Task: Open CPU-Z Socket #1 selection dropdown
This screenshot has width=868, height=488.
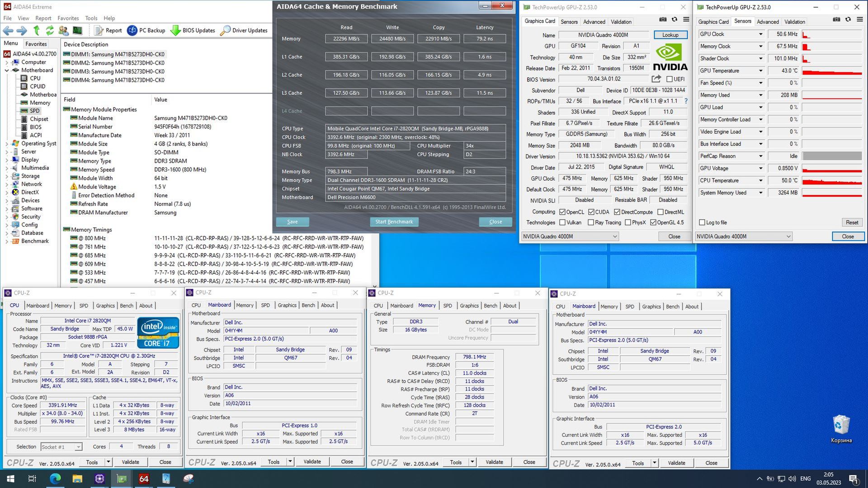Action: pos(61,447)
